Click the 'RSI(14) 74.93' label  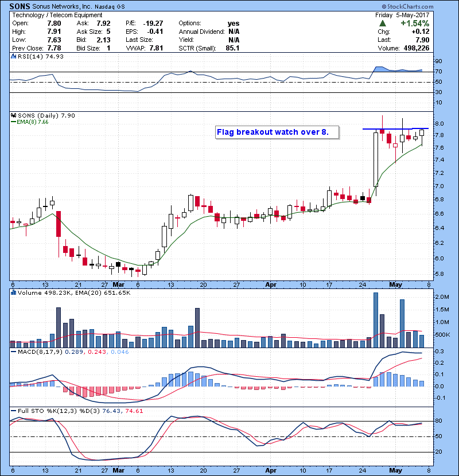(40, 56)
